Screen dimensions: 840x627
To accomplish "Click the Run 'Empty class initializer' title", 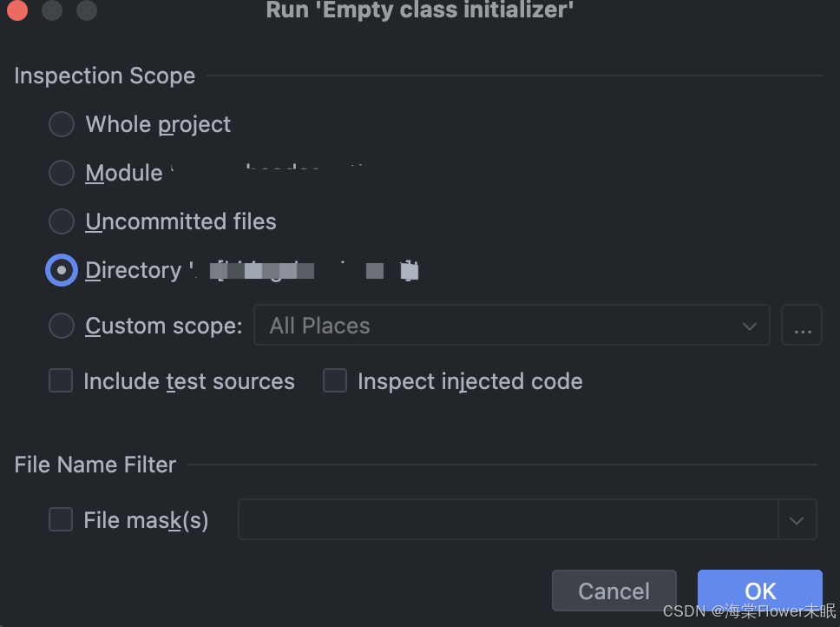I will 420,10.
